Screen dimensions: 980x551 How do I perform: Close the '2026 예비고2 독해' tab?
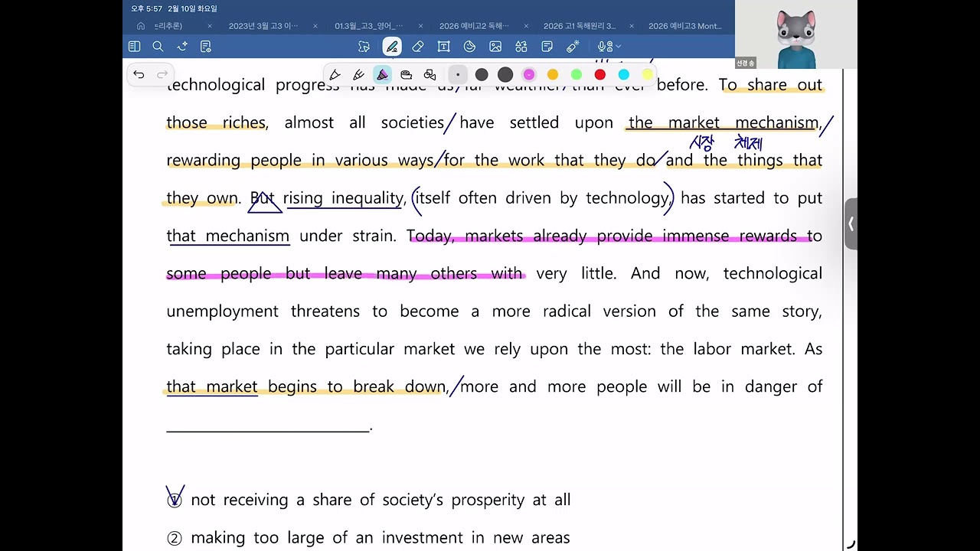(x=525, y=26)
